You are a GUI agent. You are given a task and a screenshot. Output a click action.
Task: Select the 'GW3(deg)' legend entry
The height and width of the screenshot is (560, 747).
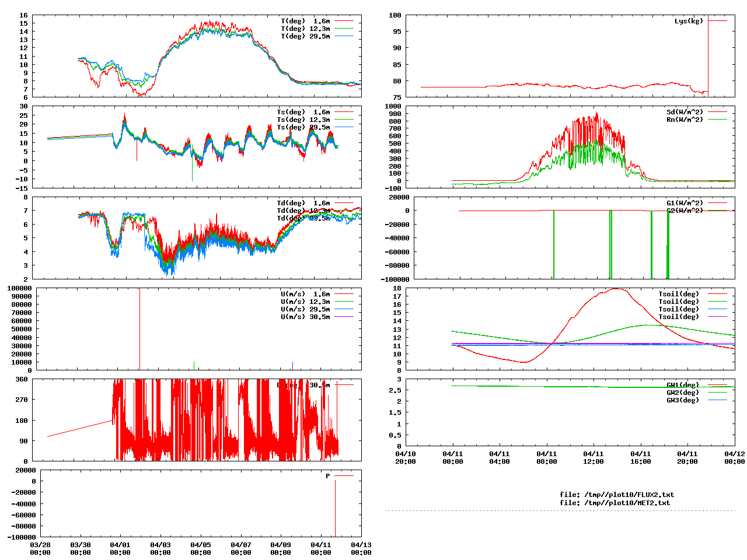pyautogui.click(x=683, y=400)
